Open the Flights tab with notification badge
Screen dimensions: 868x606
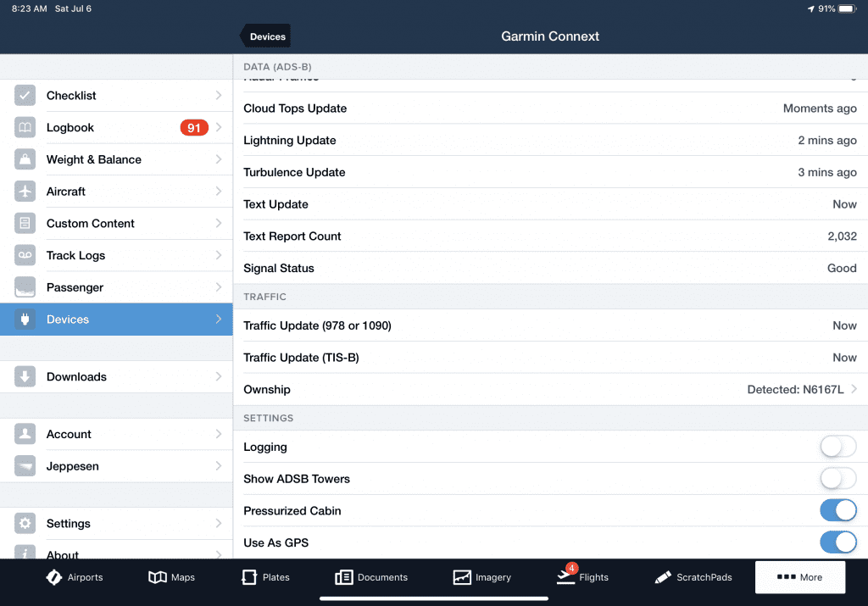point(582,577)
